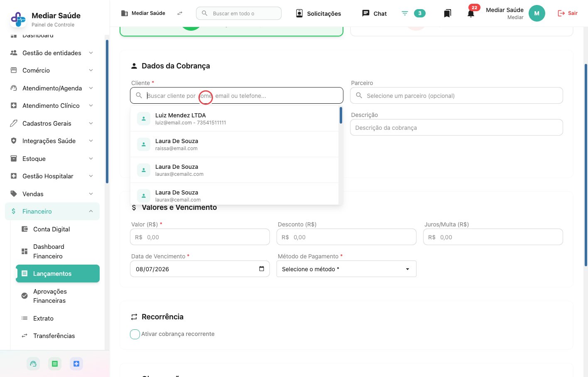This screenshot has height=377, width=588.
Task: Click the blue plus icon at sidebar bottom
Action: (76, 364)
